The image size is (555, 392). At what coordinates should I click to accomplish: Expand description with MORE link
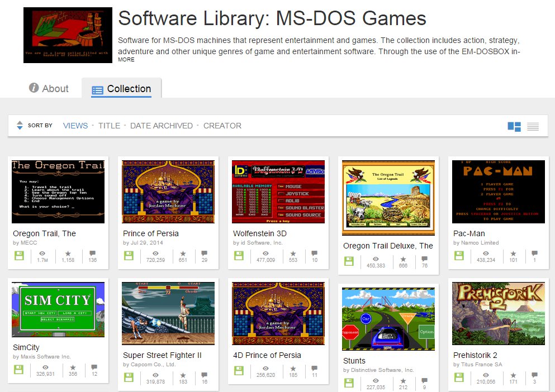pyautogui.click(x=126, y=59)
